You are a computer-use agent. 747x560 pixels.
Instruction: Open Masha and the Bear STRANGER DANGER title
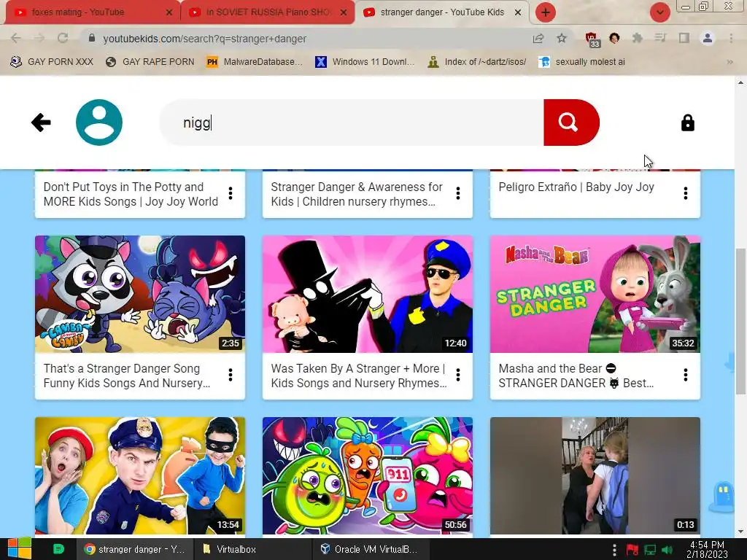click(576, 376)
